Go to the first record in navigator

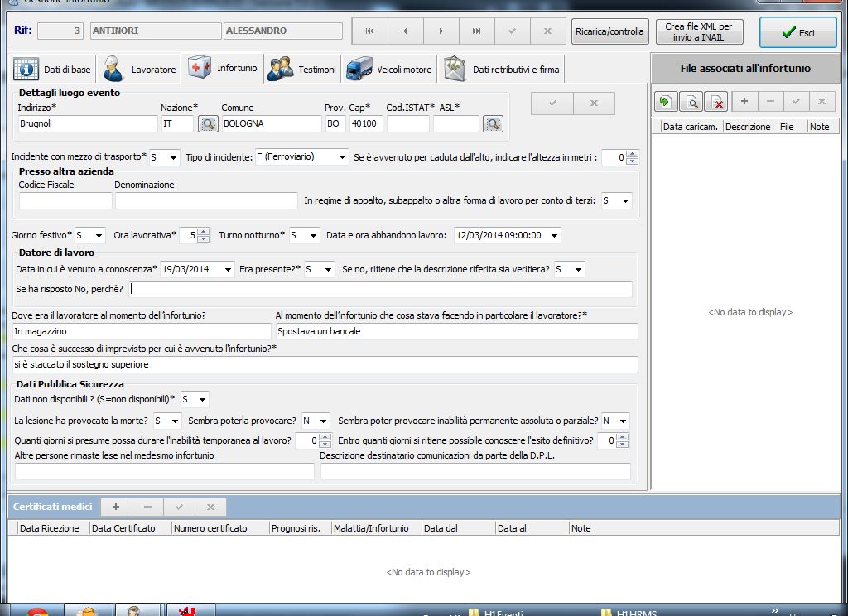point(370,31)
